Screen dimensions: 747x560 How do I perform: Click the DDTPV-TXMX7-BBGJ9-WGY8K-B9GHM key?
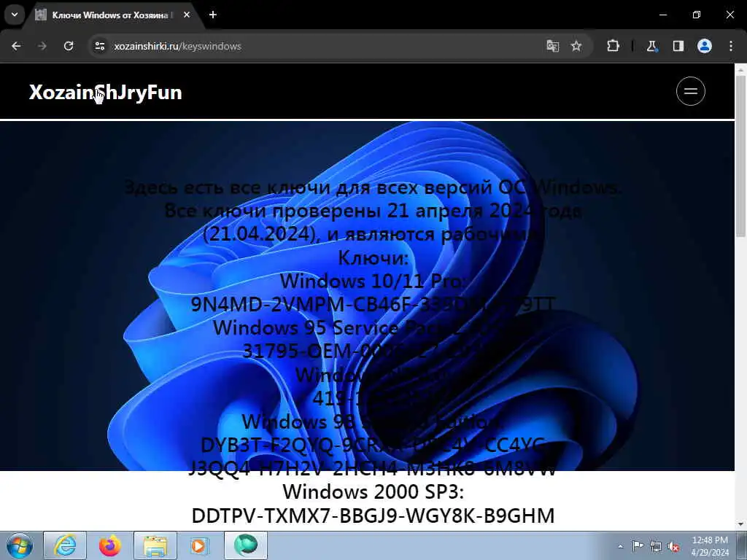373,516
